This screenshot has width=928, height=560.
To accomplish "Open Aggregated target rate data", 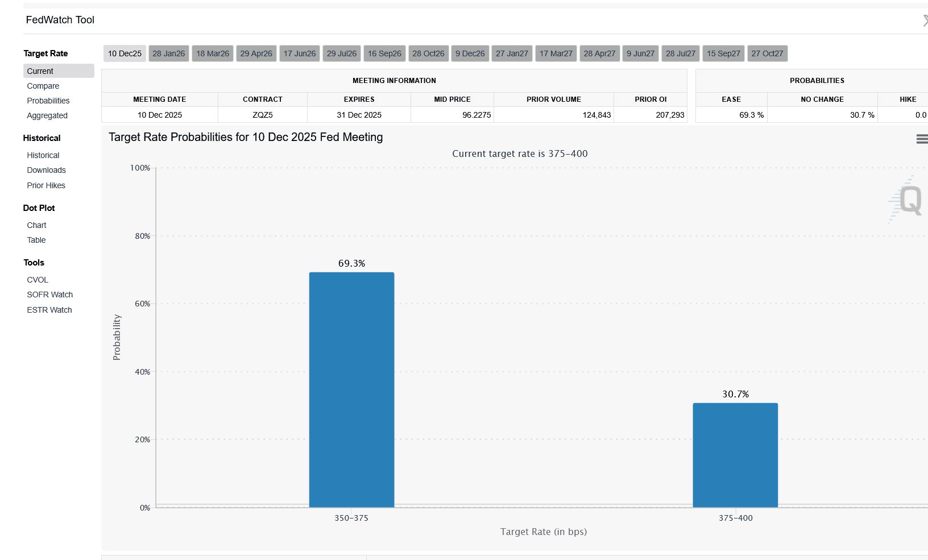I will [47, 115].
